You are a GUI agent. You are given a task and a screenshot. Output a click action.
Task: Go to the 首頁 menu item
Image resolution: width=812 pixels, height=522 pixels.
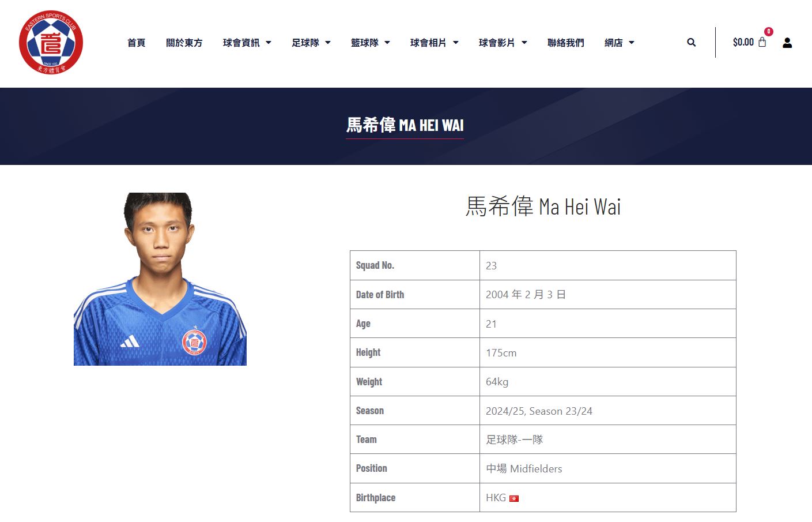(136, 43)
